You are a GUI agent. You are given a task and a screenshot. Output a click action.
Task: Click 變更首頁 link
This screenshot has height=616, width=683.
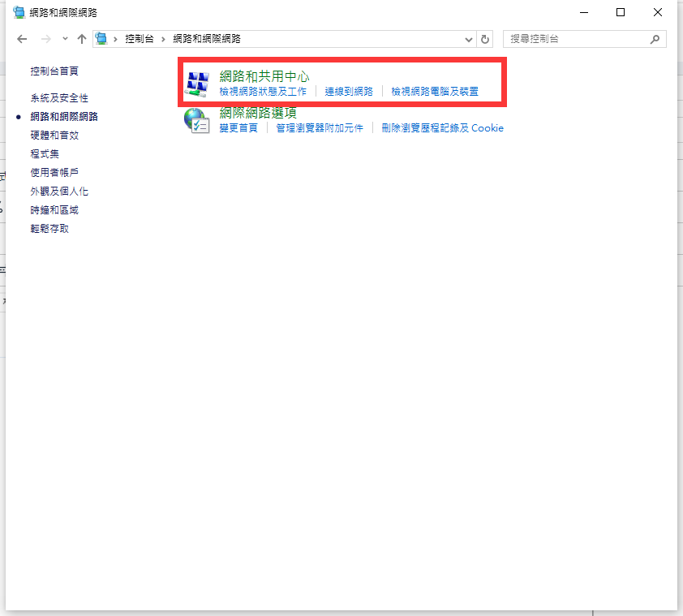(238, 128)
